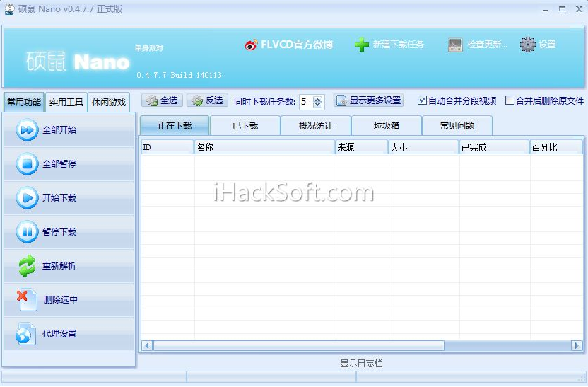Click the 开始下载 play icon
Viewport: 588px width, 387px height.
click(27, 198)
